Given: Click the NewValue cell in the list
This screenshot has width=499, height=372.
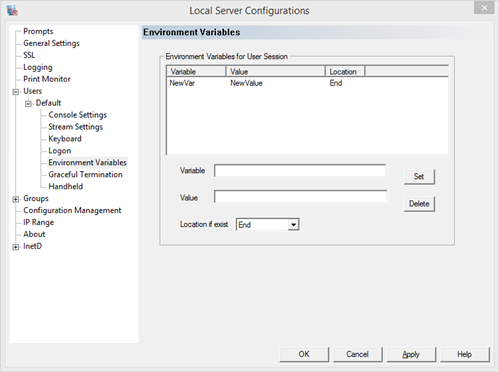Looking at the screenshot, I should [246, 83].
